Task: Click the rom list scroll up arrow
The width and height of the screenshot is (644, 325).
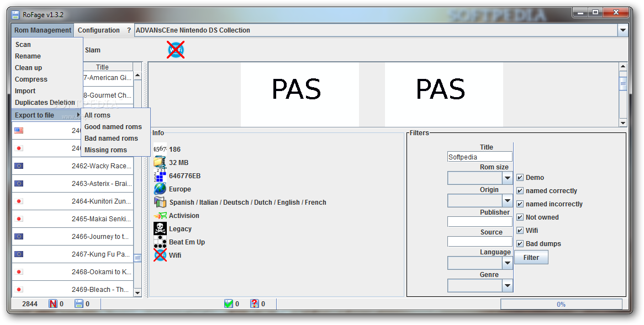Action: (138, 75)
